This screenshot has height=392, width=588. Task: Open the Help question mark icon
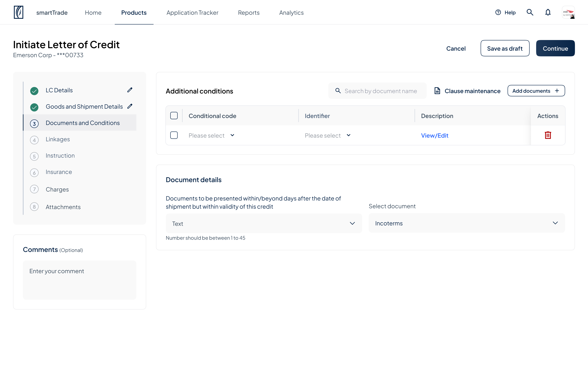coord(498,12)
